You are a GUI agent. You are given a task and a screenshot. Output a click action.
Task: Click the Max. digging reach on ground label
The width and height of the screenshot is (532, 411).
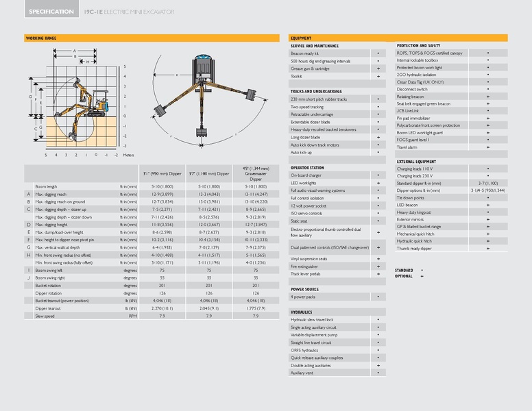point(60,202)
